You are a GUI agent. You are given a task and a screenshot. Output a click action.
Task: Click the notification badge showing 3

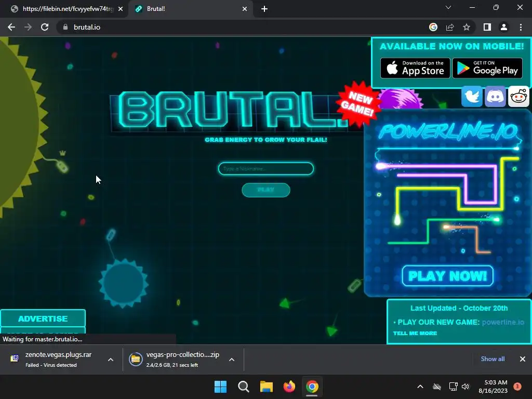pyautogui.click(x=517, y=387)
